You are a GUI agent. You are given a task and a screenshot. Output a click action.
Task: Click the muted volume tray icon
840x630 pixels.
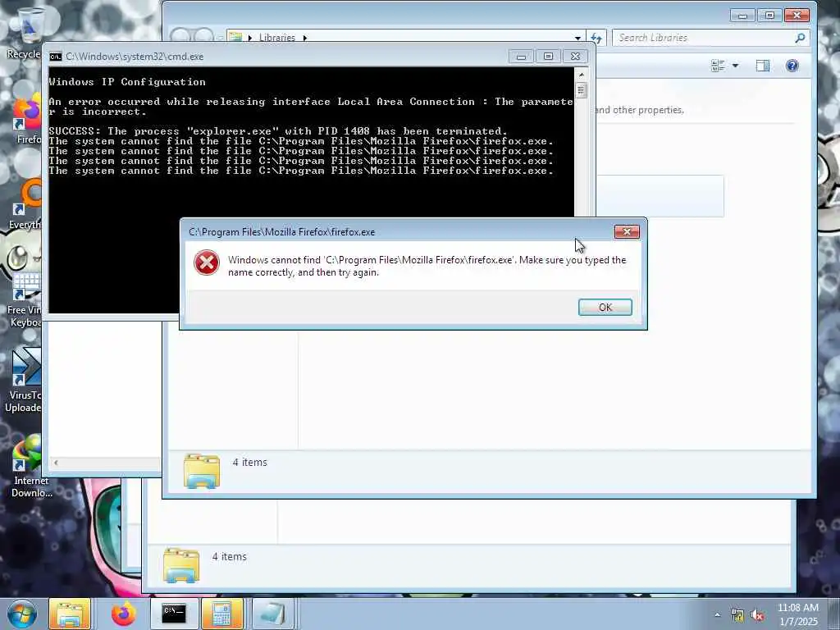tap(757, 615)
